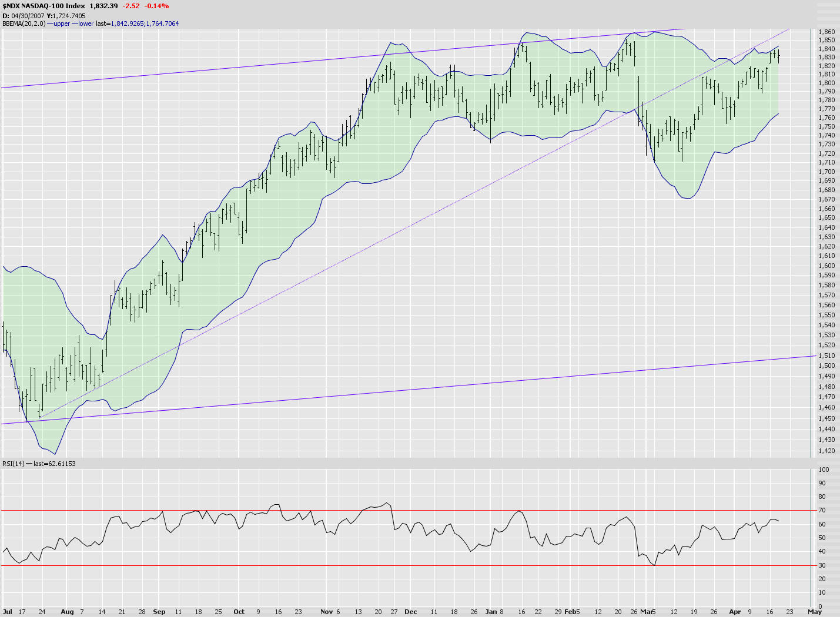Viewport: 840px width, 617px height.
Task: Click the "1,840" price axis label
Action: pos(826,49)
